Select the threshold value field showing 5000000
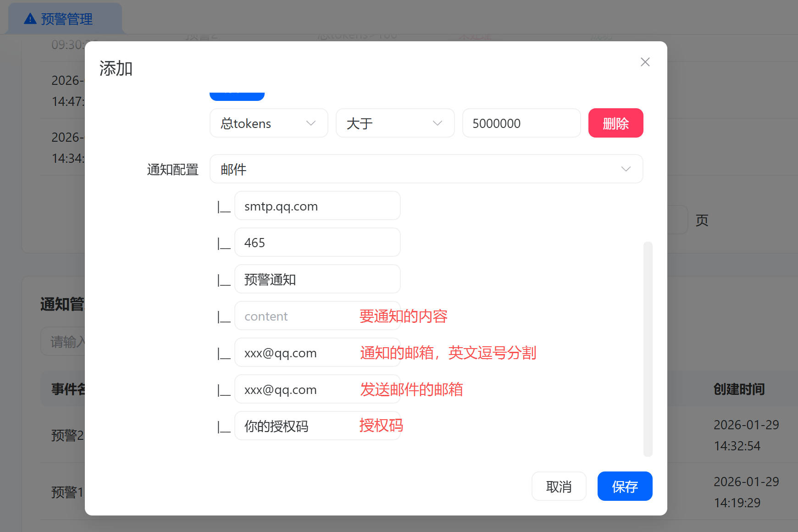The height and width of the screenshot is (532, 798). 521,123
